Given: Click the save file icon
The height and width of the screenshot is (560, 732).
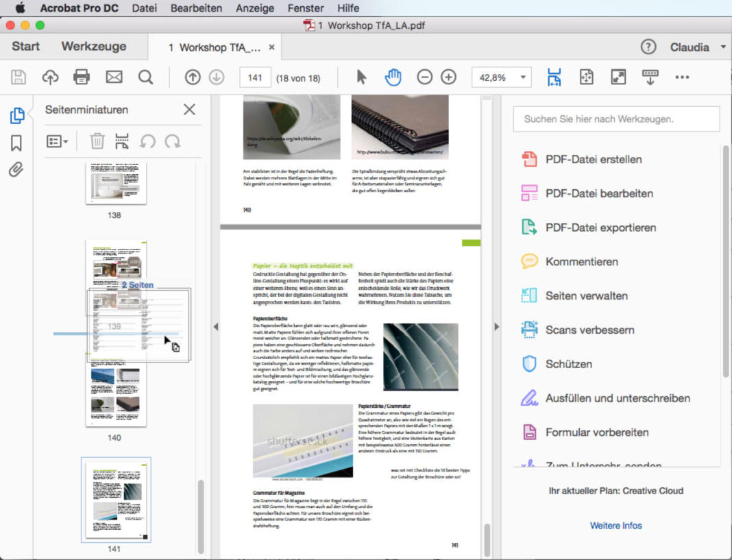Looking at the screenshot, I should click(x=19, y=77).
